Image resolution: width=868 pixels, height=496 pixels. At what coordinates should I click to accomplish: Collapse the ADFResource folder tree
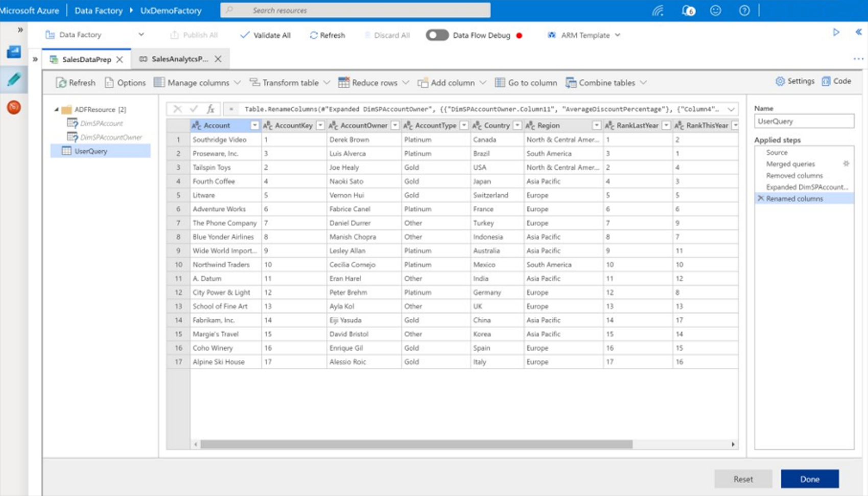[x=57, y=109]
